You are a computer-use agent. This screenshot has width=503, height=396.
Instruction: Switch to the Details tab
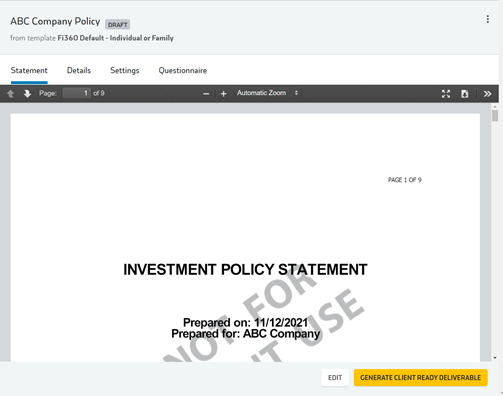[79, 71]
